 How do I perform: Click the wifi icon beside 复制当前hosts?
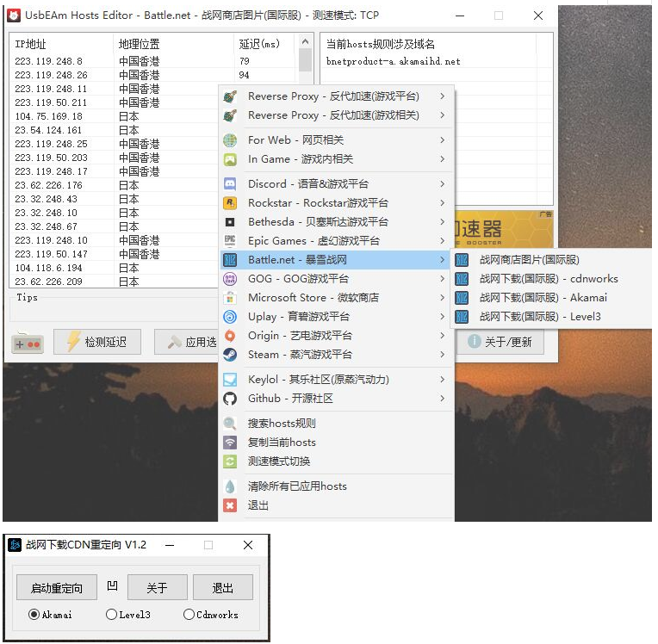[x=230, y=443]
